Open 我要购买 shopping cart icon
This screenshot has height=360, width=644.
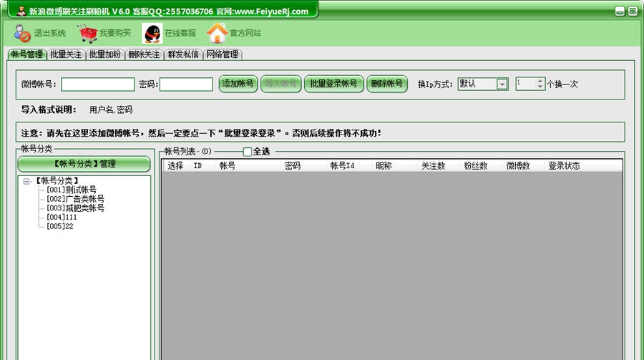(88, 33)
